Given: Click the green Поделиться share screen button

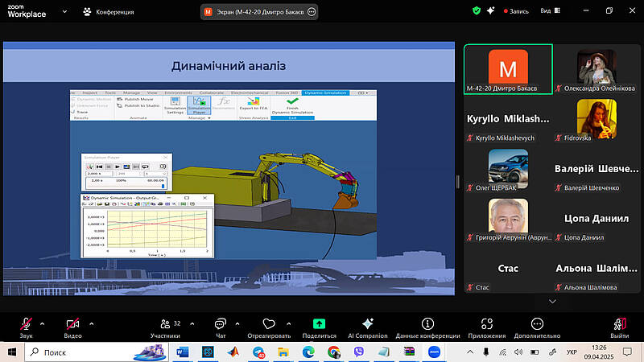Looking at the screenshot, I should click(319, 325).
